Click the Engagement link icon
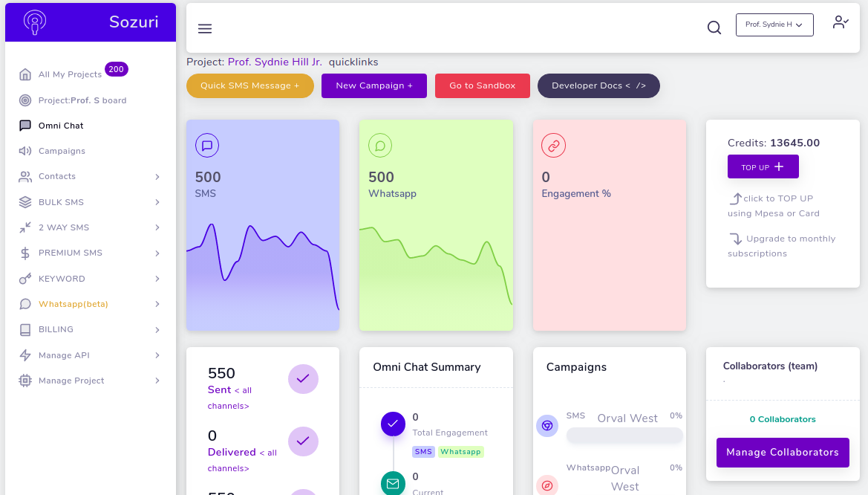Viewport: 868px width, 495px height. pos(553,146)
